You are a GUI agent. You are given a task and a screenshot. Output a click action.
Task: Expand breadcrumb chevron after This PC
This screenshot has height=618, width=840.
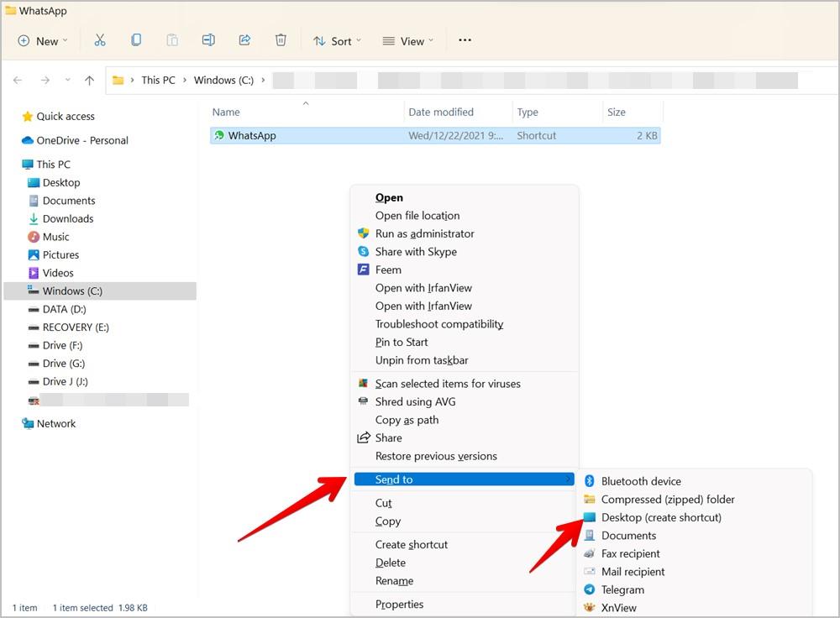185,81
